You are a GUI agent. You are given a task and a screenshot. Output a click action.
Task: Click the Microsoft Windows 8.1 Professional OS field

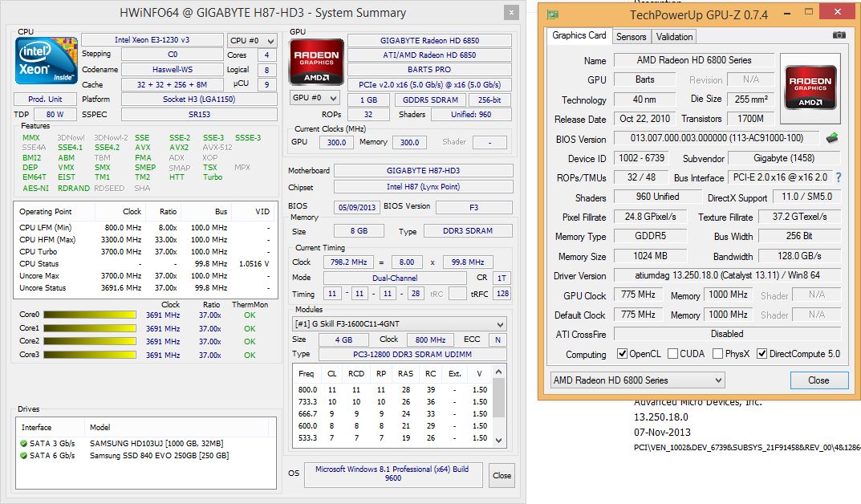coord(392,474)
